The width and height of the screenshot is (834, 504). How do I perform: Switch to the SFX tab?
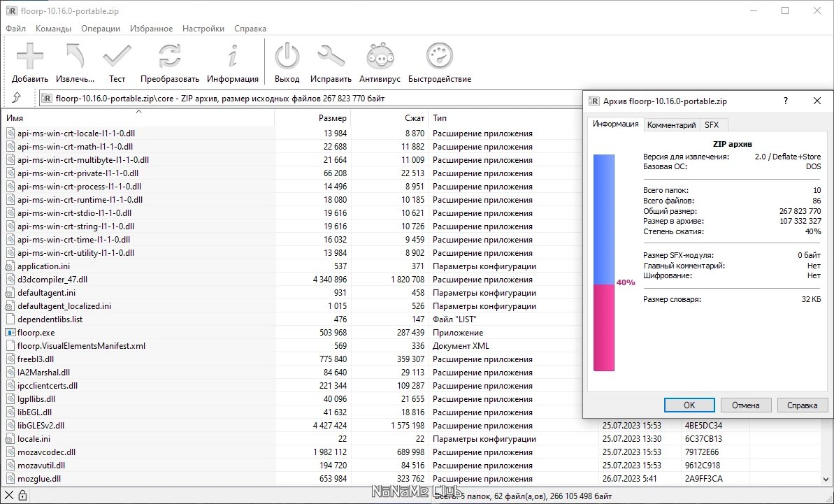click(711, 124)
